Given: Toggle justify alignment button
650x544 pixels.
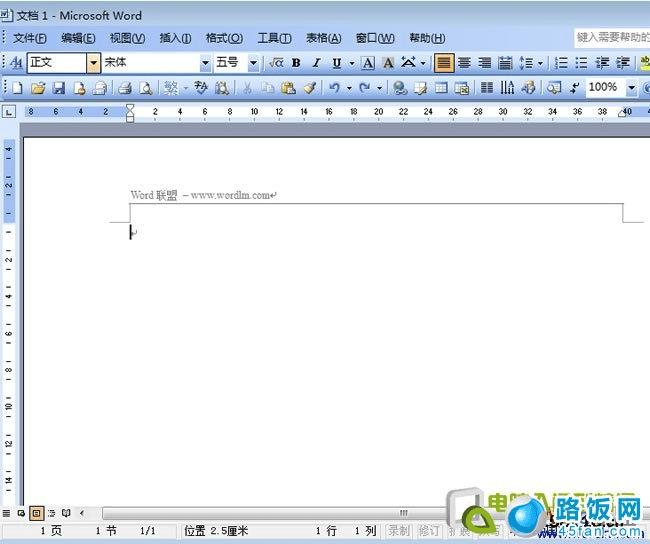Looking at the screenshot, I should 444,63.
